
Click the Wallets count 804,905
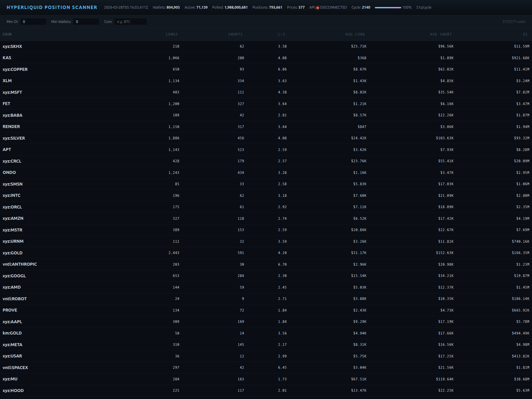(173, 7)
